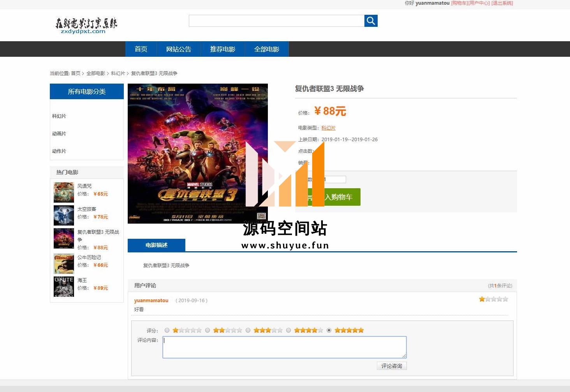Image resolution: width=570 pixels, height=392 pixels.
Task: Click the 评论咨询 submit button
Action: [x=392, y=366]
